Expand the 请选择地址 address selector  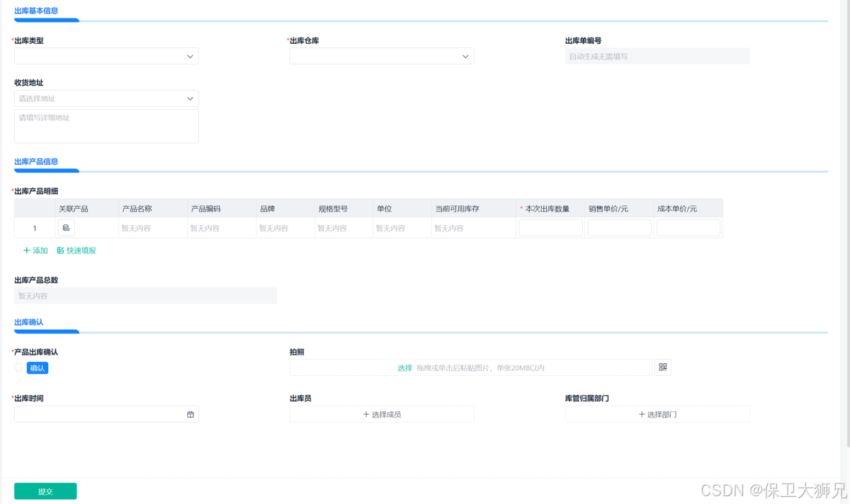(x=106, y=98)
